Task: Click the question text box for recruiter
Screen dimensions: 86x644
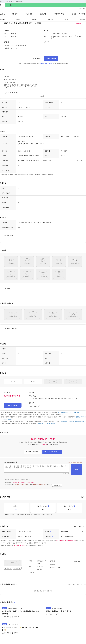Action: point(36,468)
